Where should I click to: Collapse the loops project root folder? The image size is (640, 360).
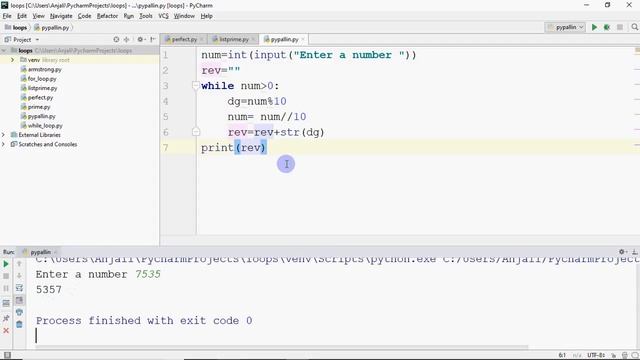click(x=4, y=51)
